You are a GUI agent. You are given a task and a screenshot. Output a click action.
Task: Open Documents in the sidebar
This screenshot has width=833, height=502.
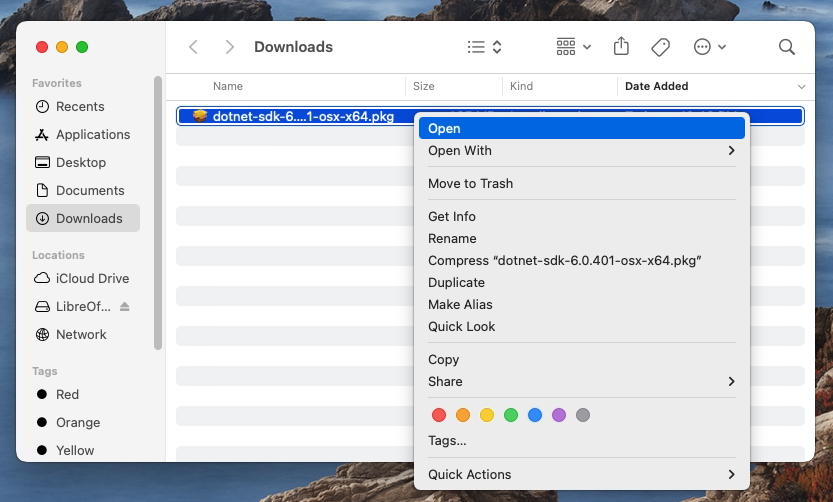[83, 191]
